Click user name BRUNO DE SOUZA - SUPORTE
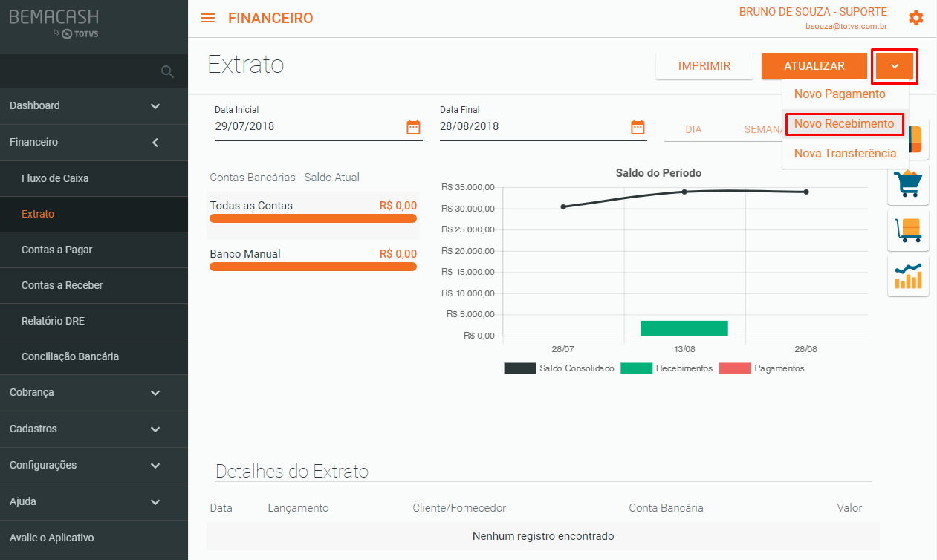The width and height of the screenshot is (937, 560). (813, 12)
